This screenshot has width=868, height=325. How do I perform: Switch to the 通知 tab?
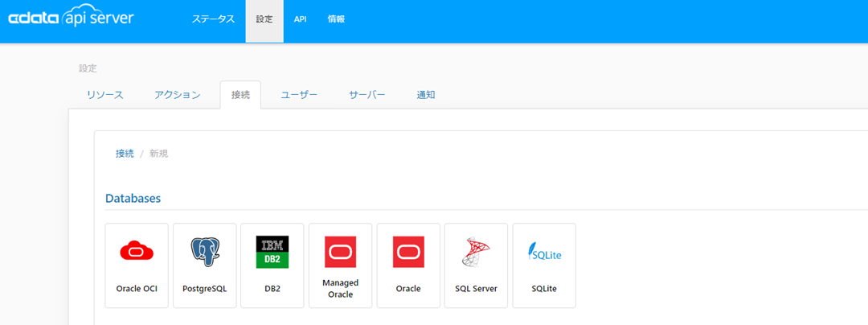pos(426,95)
